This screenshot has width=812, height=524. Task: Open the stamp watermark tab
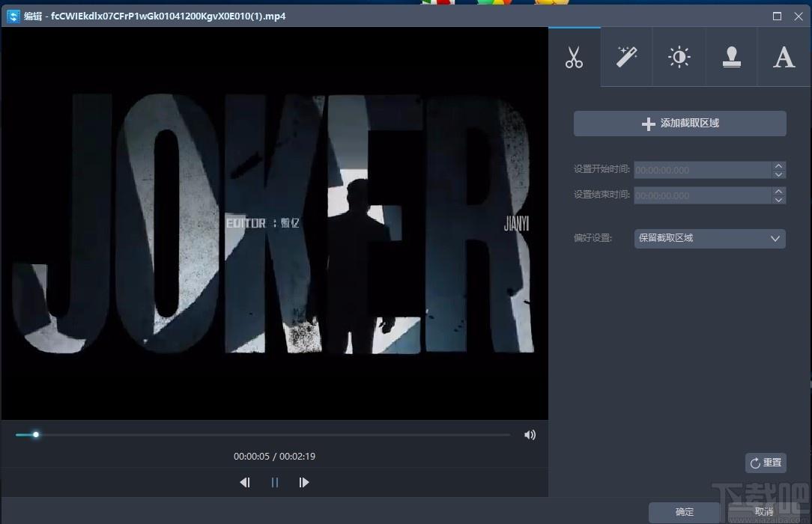tap(731, 57)
